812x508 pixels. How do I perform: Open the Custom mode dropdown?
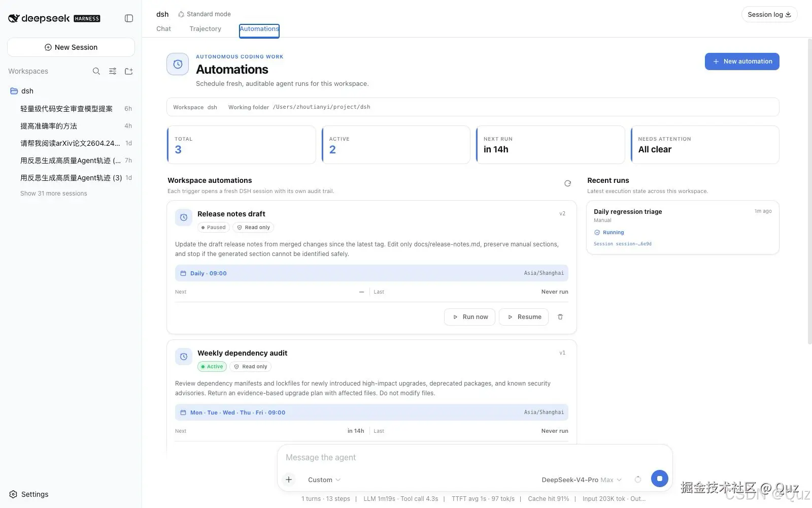[324, 480]
